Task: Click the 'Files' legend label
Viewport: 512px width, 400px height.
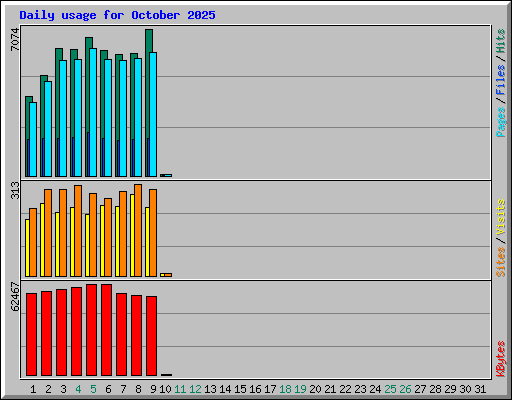Action: (501, 80)
